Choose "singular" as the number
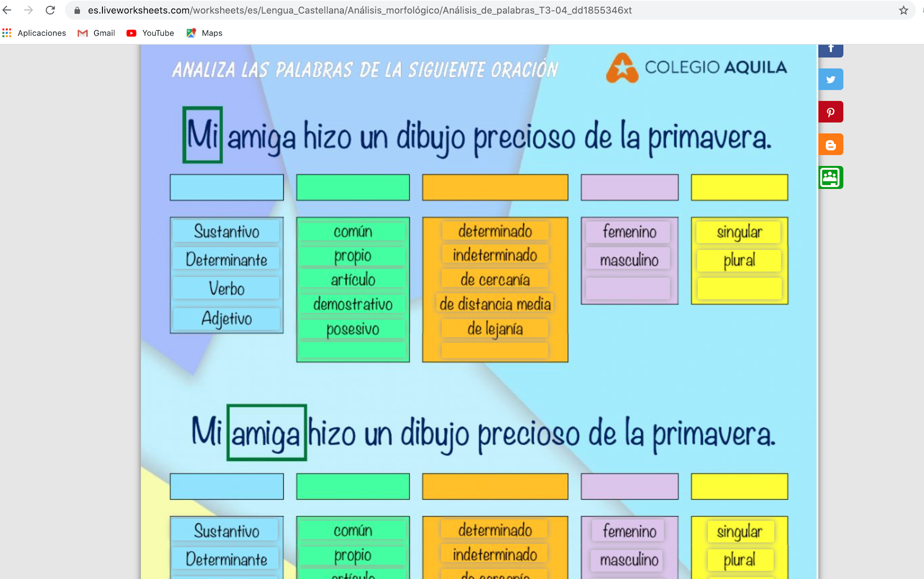Viewport: 924px width, 579px height. click(x=739, y=232)
